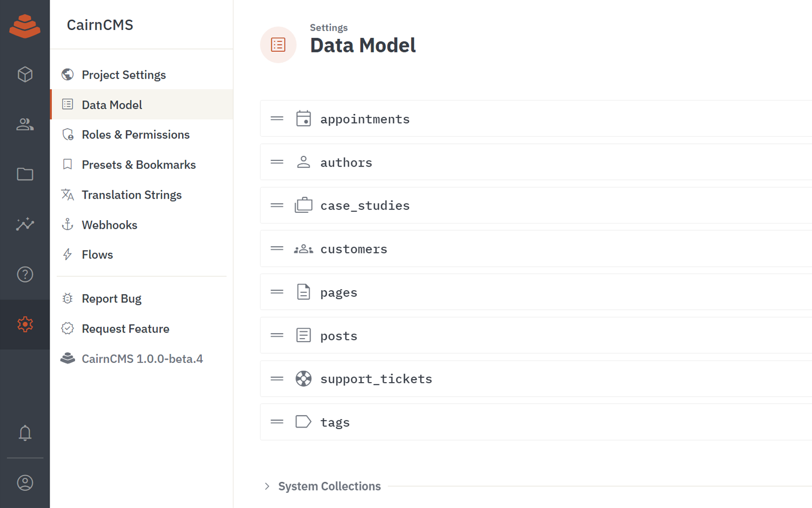Open the case_studies collection
Screen dimensions: 812x508
[536, 205]
